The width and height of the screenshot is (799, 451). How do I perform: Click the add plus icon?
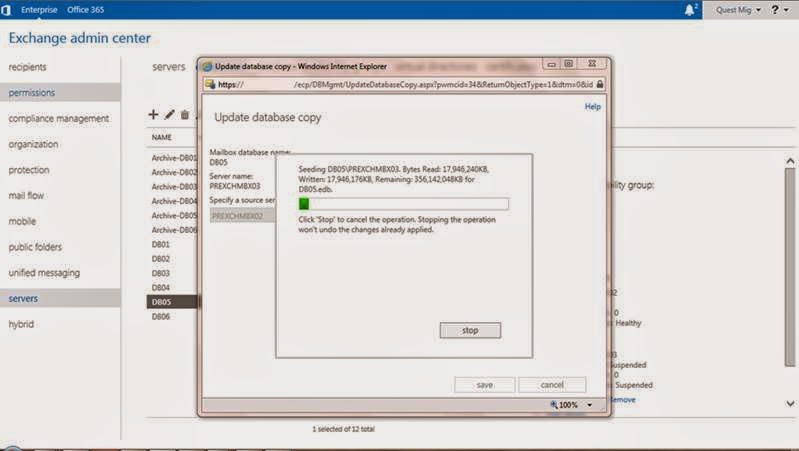(x=153, y=114)
